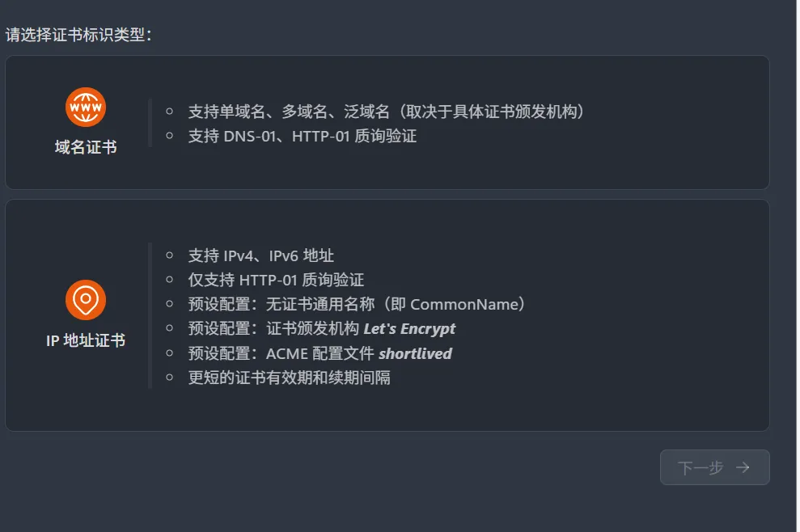Click the orange circular globe badge
Viewport: 800px width, 532px height.
86,106
